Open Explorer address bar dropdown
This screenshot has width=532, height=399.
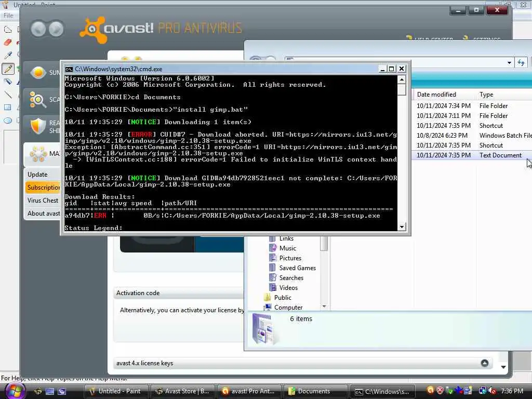(x=509, y=63)
